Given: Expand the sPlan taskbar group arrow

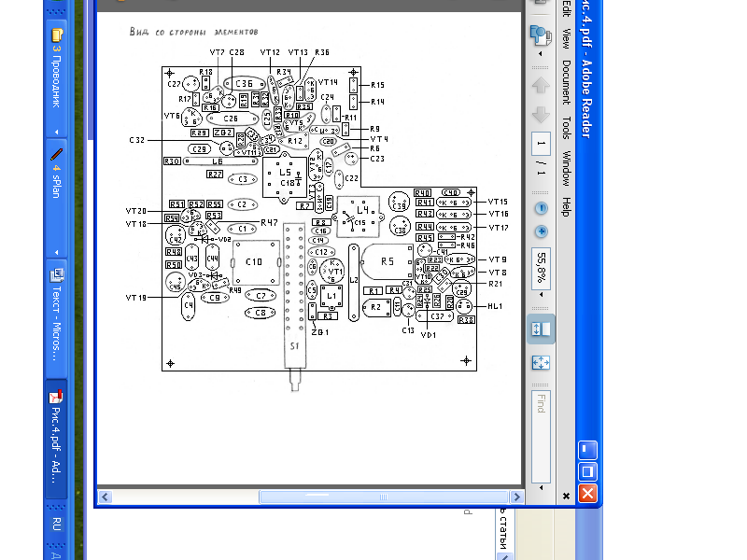Looking at the screenshot, I should tap(56, 252).
